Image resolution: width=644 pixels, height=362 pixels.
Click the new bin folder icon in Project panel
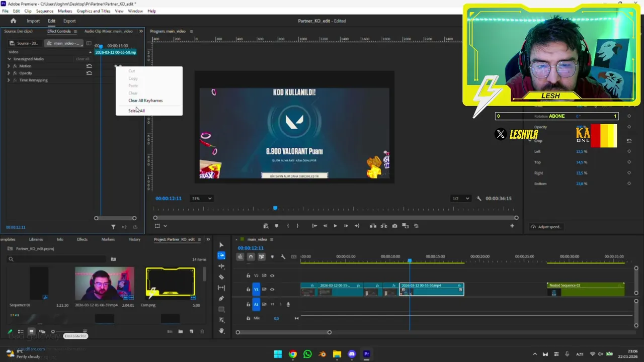click(x=181, y=331)
